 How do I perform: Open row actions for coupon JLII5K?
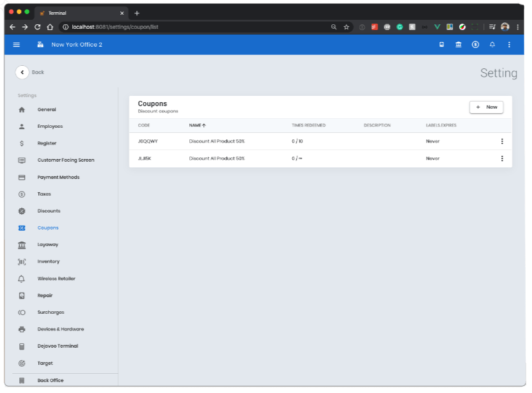502,158
